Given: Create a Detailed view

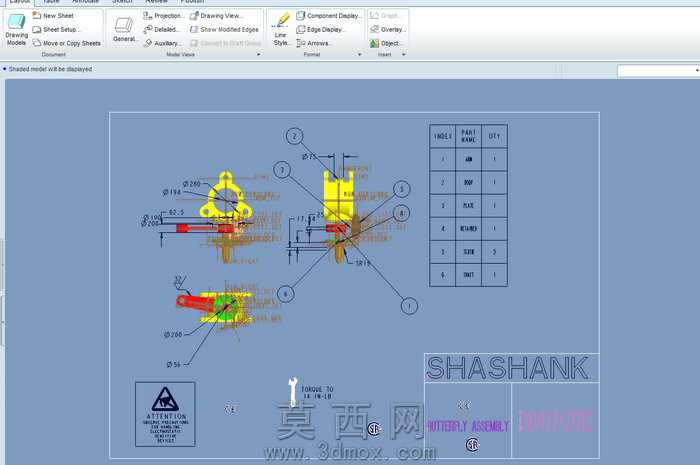Looking at the screenshot, I should click(162, 29).
